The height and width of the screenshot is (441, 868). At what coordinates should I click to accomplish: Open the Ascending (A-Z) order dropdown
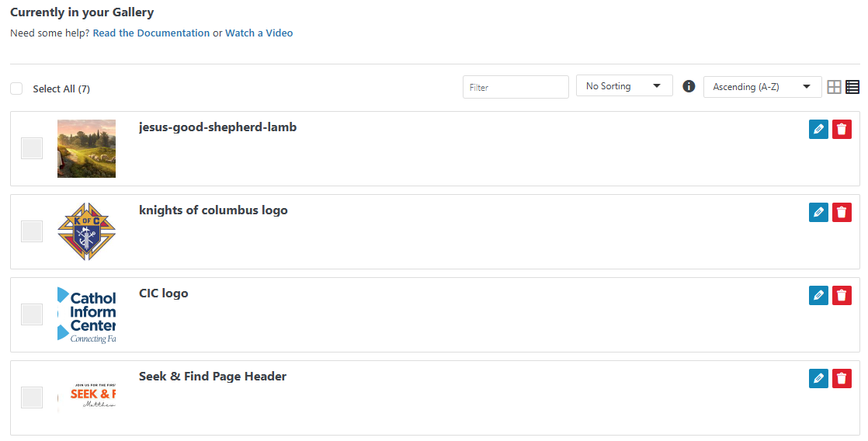coord(762,87)
